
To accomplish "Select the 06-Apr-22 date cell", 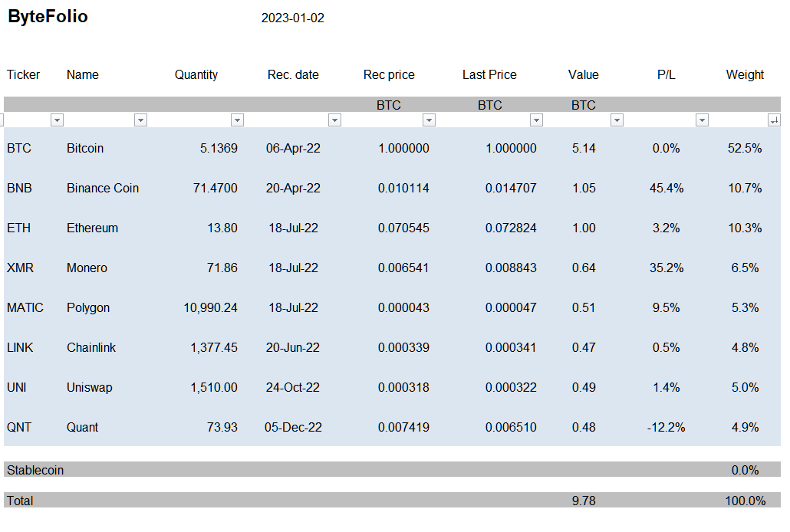I will pyautogui.click(x=293, y=148).
